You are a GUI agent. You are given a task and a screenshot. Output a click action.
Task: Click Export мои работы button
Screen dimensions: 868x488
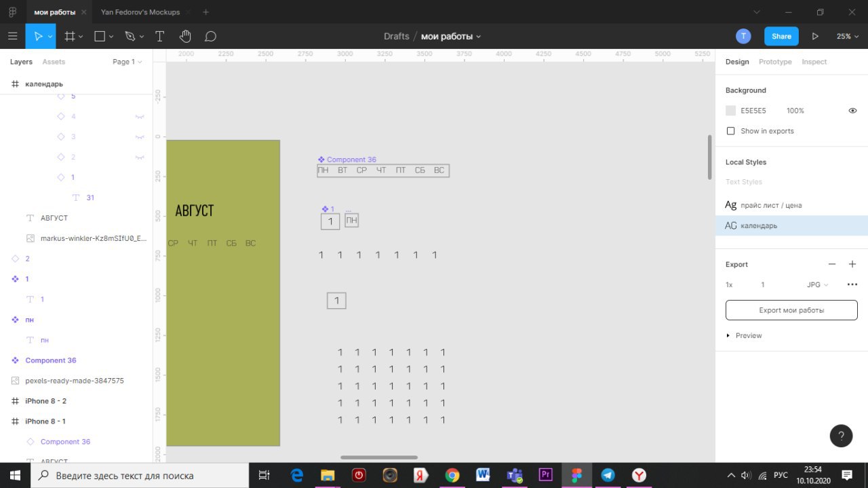pyautogui.click(x=791, y=310)
